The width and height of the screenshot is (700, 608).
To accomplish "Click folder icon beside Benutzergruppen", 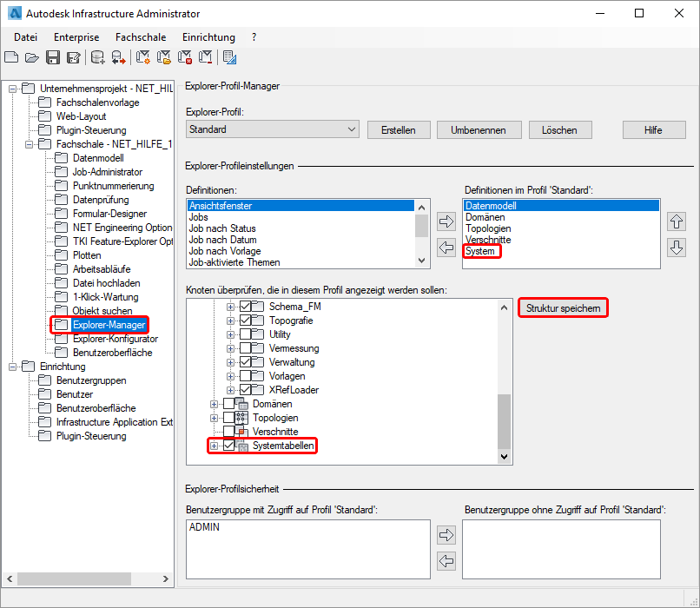I will point(44,380).
